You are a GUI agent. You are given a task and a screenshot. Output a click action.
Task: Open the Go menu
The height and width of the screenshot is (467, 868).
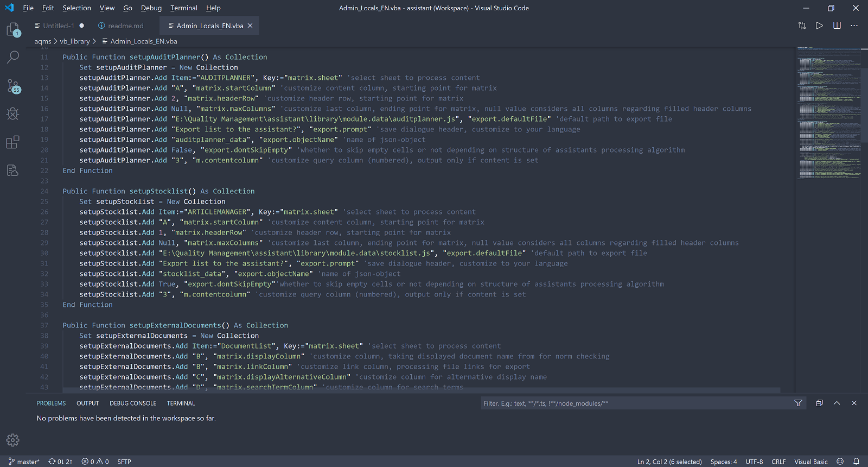(127, 8)
